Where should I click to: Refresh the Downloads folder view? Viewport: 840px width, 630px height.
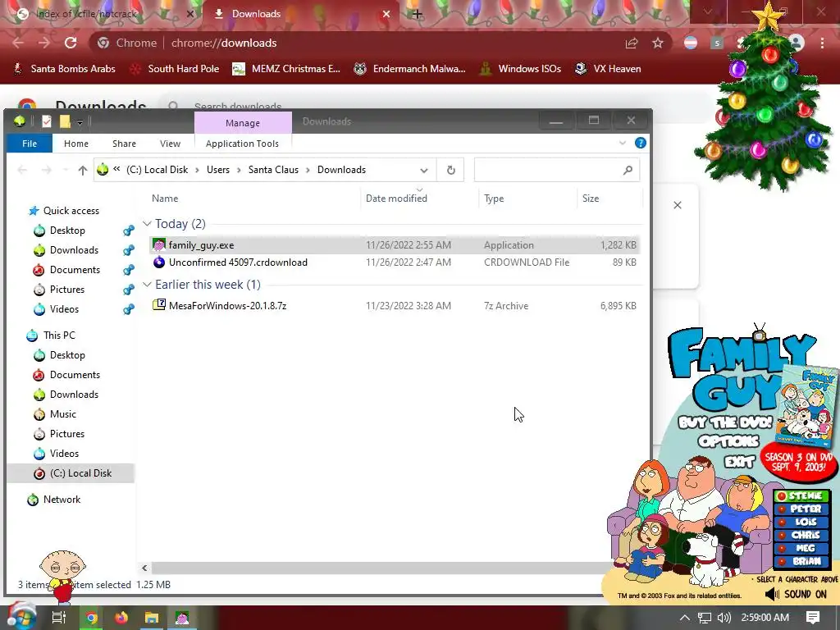(x=450, y=170)
